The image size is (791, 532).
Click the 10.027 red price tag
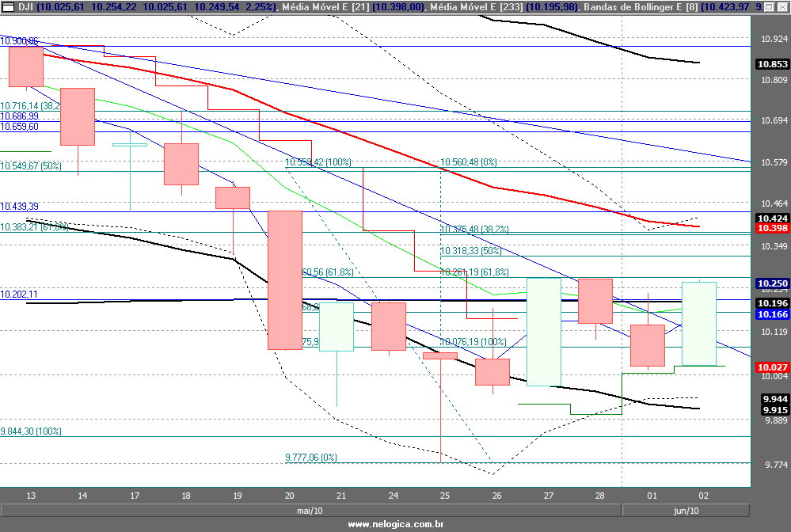[x=772, y=367]
